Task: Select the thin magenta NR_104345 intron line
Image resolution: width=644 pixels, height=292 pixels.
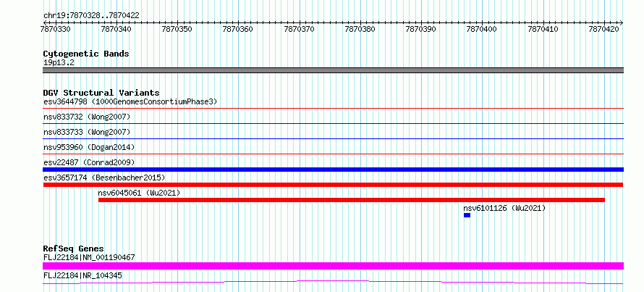Action: point(333,282)
